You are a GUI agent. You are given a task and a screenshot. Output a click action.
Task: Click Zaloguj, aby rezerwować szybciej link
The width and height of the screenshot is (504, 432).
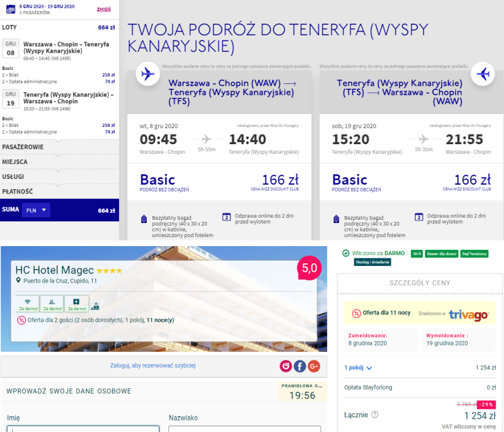[x=152, y=365]
